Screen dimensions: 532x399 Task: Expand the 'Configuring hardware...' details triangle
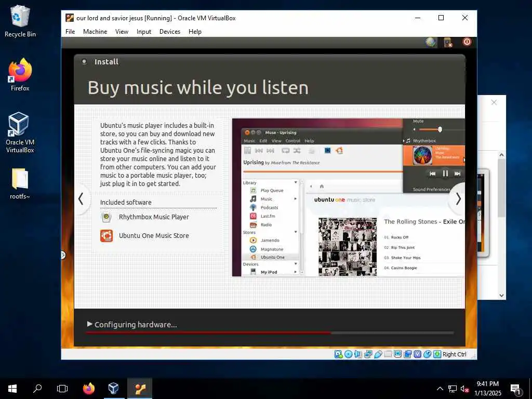89,324
